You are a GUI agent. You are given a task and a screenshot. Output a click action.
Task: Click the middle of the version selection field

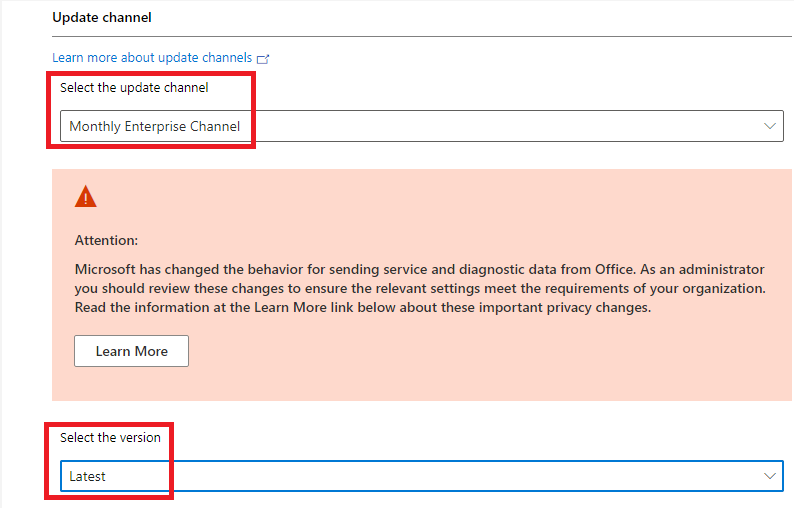(420, 476)
